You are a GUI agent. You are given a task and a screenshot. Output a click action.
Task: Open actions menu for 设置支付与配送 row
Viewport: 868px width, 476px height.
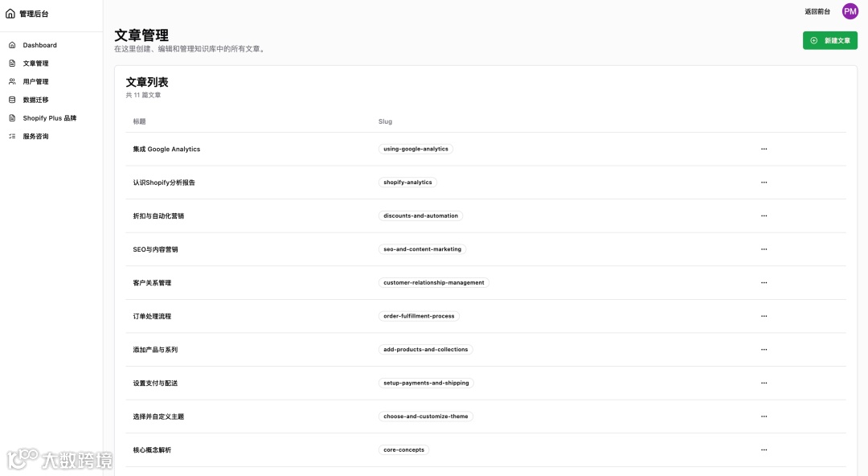(x=764, y=383)
